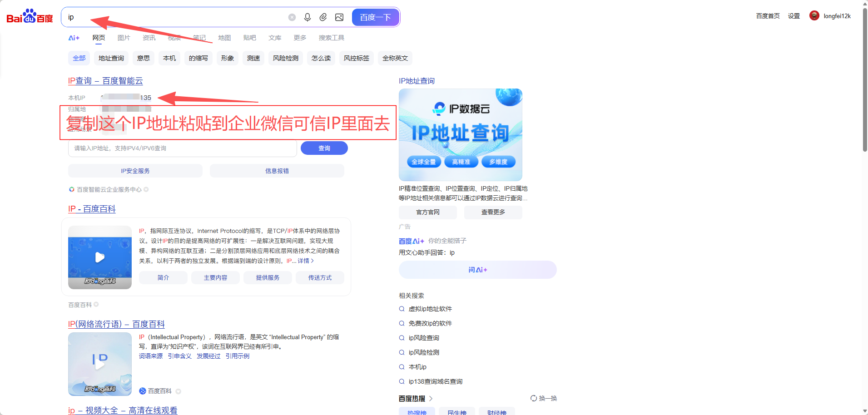Open the IP网络流行语 video thumbnail

100,364
